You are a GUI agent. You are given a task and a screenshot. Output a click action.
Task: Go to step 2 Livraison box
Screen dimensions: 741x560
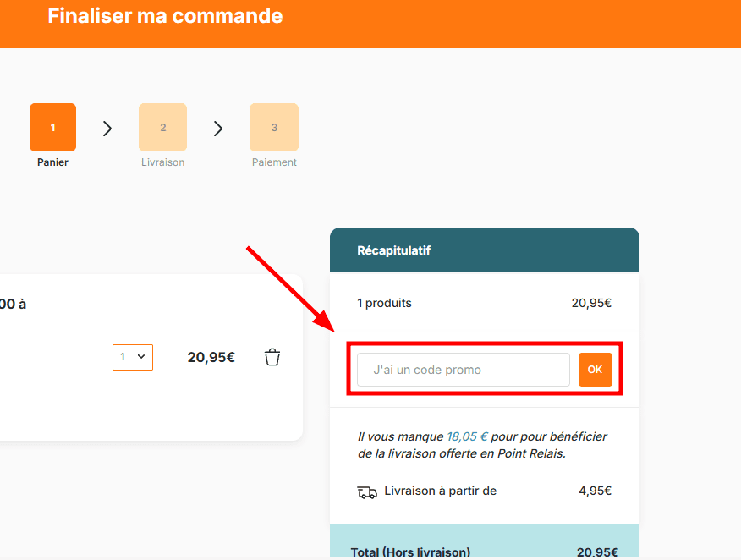point(162,128)
